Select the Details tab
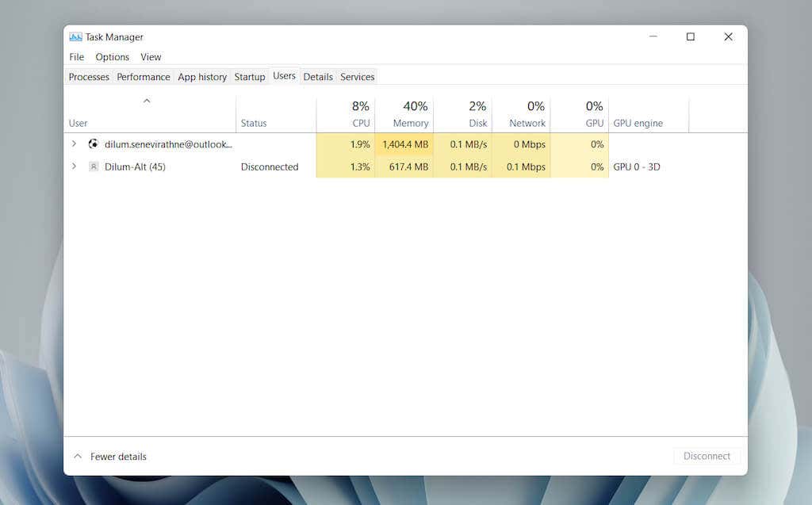 [318, 77]
